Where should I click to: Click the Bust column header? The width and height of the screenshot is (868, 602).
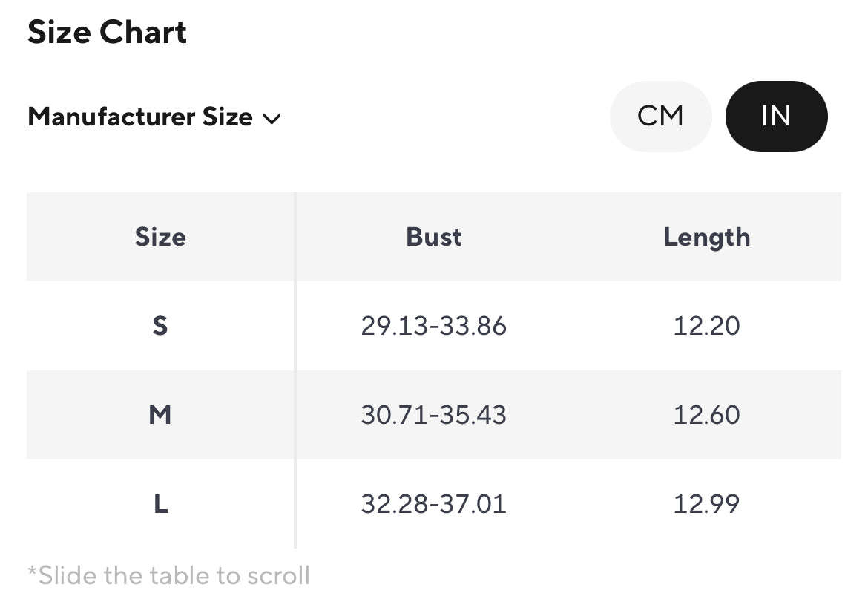point(434,237)
